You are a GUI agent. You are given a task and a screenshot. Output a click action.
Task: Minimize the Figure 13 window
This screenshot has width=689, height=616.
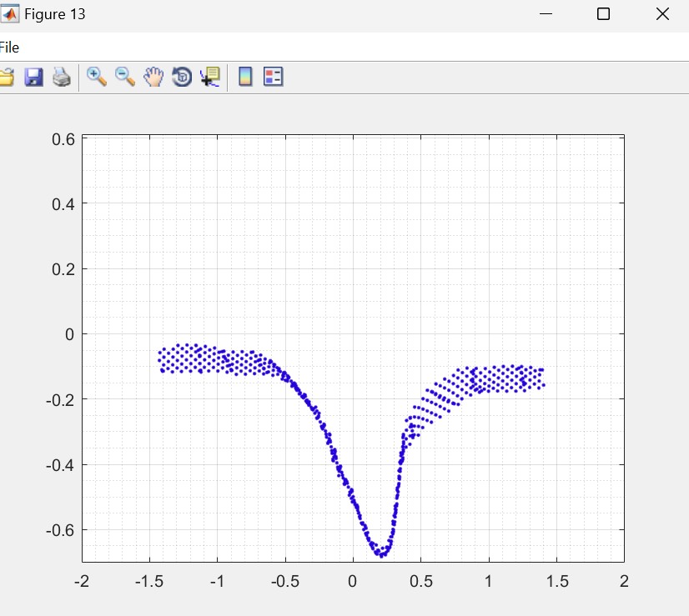pos(546,14)
